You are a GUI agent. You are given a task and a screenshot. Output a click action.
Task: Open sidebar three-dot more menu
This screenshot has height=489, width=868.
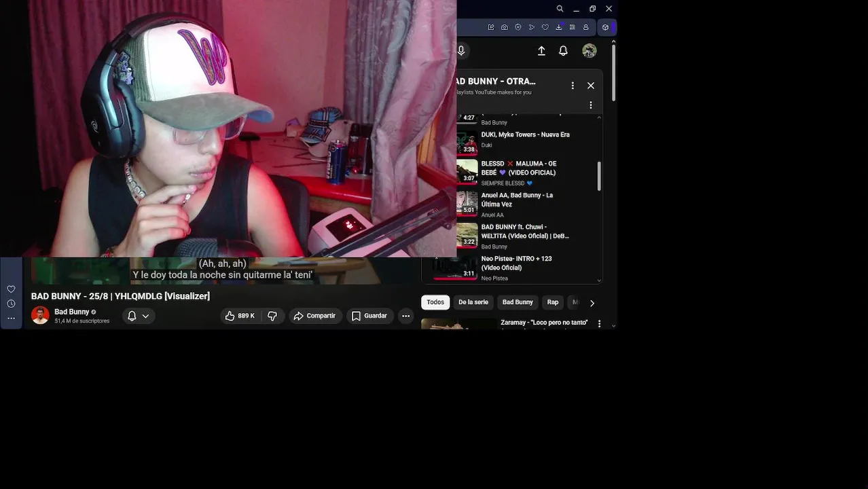tap(11, 318)
